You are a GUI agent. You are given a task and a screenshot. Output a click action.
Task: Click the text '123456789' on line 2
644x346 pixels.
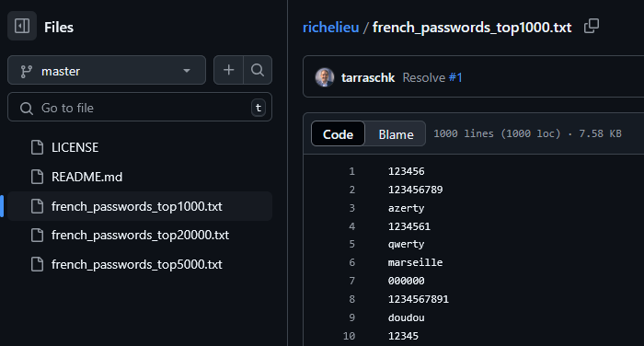tap(415, 190)
